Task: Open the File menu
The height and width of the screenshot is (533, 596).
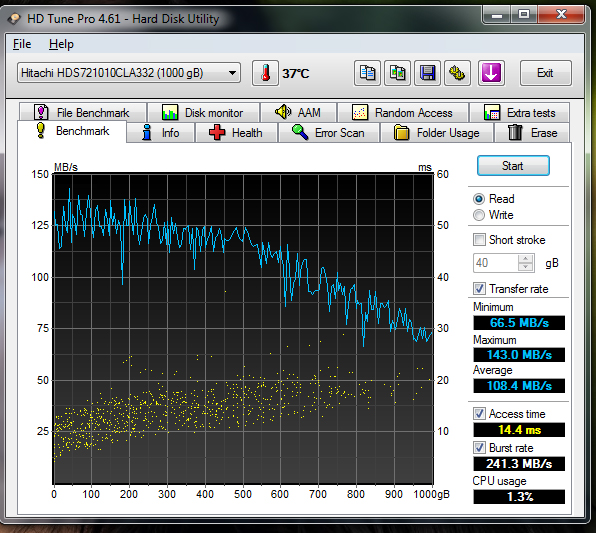Action: point(22,44)
